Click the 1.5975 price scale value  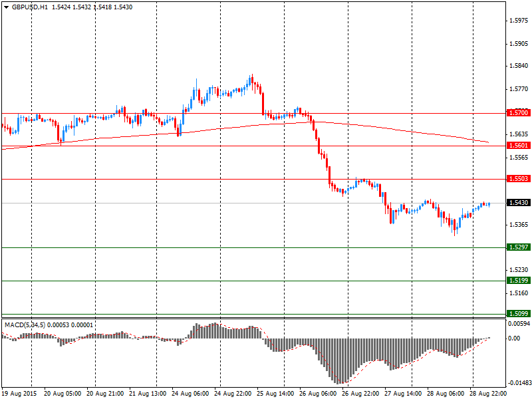coord(519,21)
